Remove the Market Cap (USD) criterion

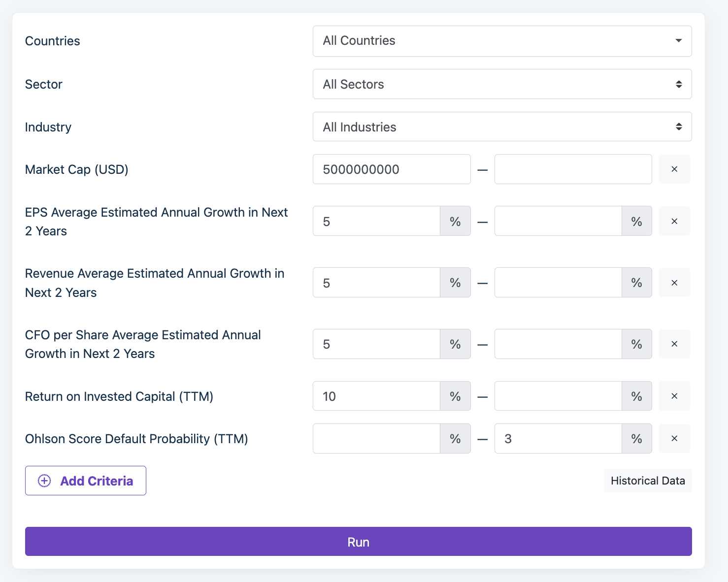point(674,169)
